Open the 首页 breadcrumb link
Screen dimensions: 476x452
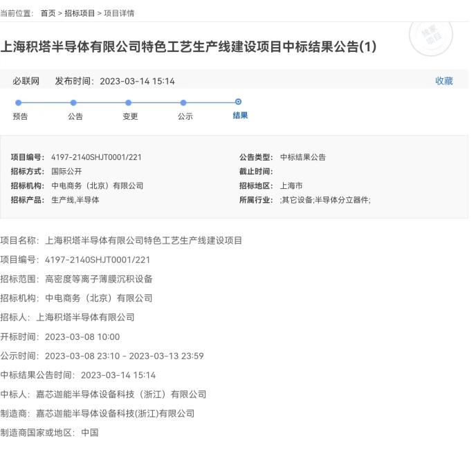click(48, 13)
